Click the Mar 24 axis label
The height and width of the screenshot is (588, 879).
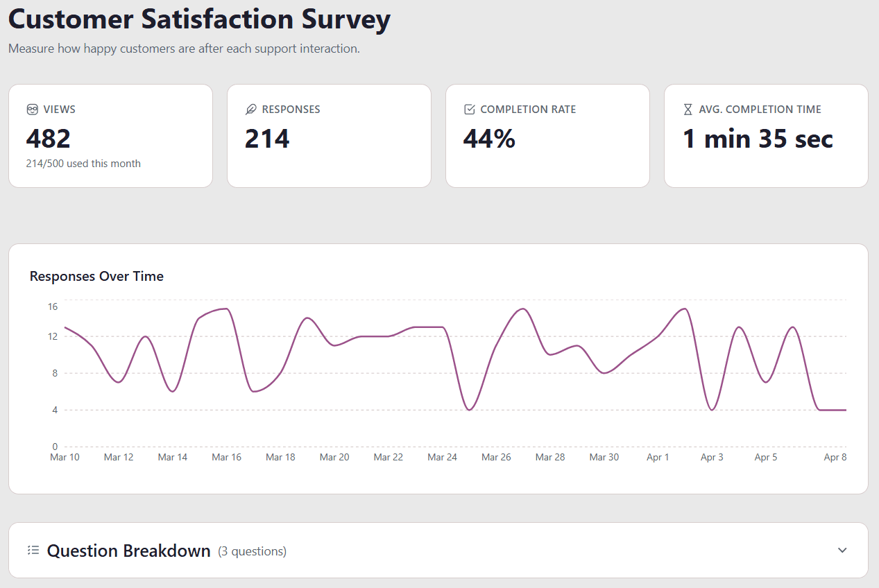pos(442,457)
